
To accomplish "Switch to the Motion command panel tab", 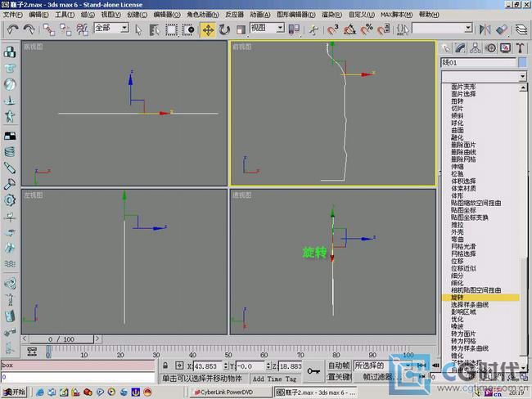I will point(490,48).
